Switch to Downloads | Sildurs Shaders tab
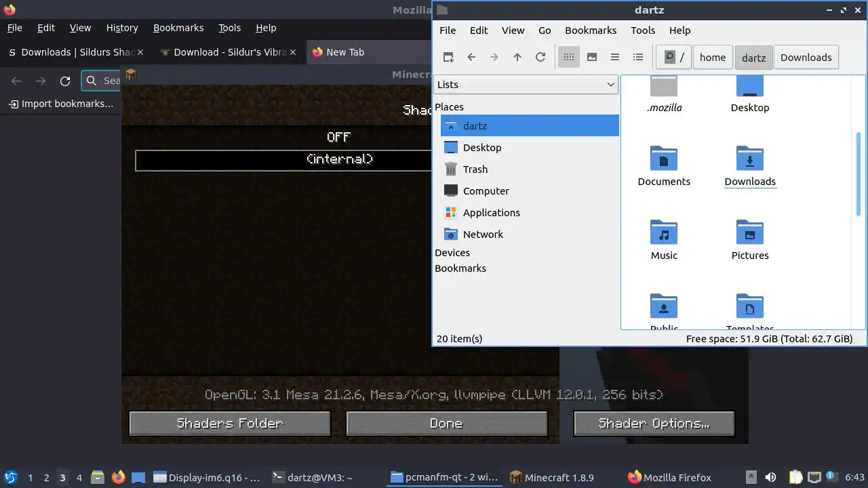This screenshot has height=488, width=868. (x=75, y=52)
